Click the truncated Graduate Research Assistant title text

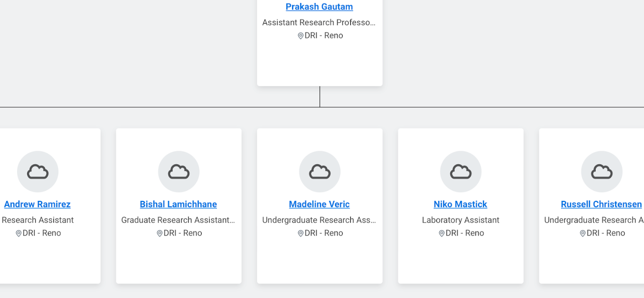pyautogui.click(x=179, y=220)
